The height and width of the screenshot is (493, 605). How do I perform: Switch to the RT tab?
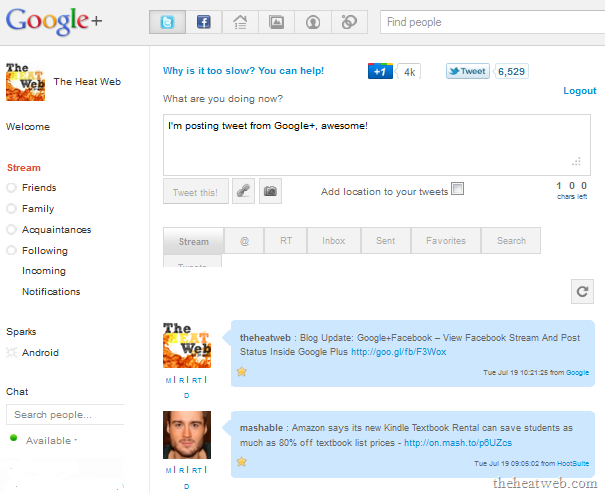pos(286,241)
